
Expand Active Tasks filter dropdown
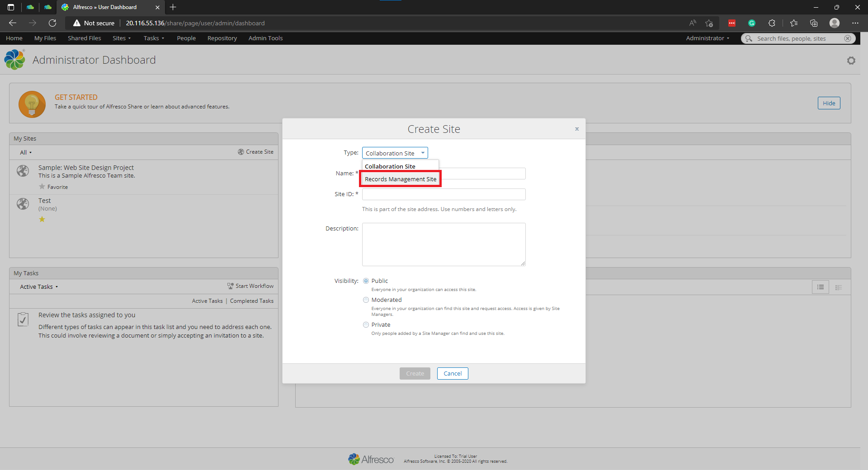(39, 287)
